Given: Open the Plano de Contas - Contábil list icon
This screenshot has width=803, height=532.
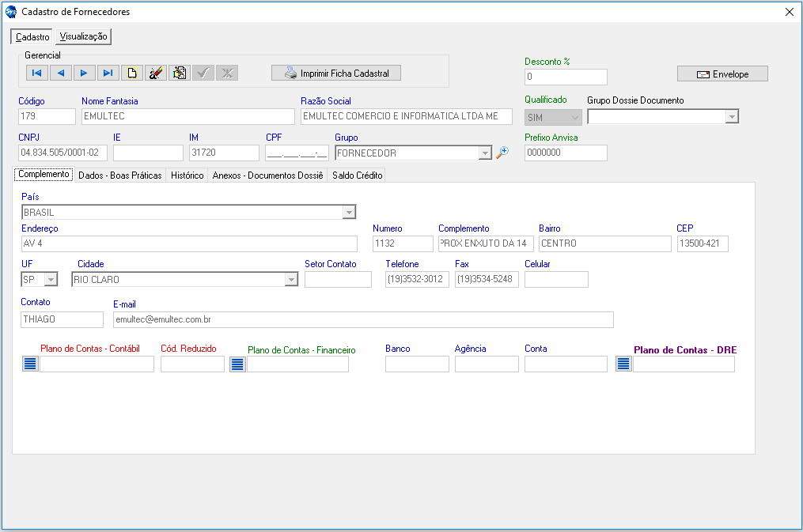Looking at the screenshot, I should [30, 364].
